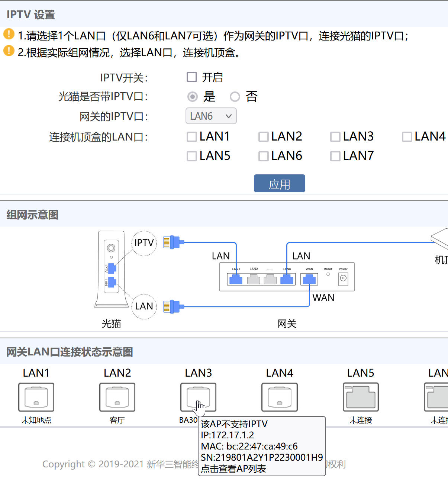448x493 pixels.
Task: Click the 组网示意图 section heading
Action: 32,215
